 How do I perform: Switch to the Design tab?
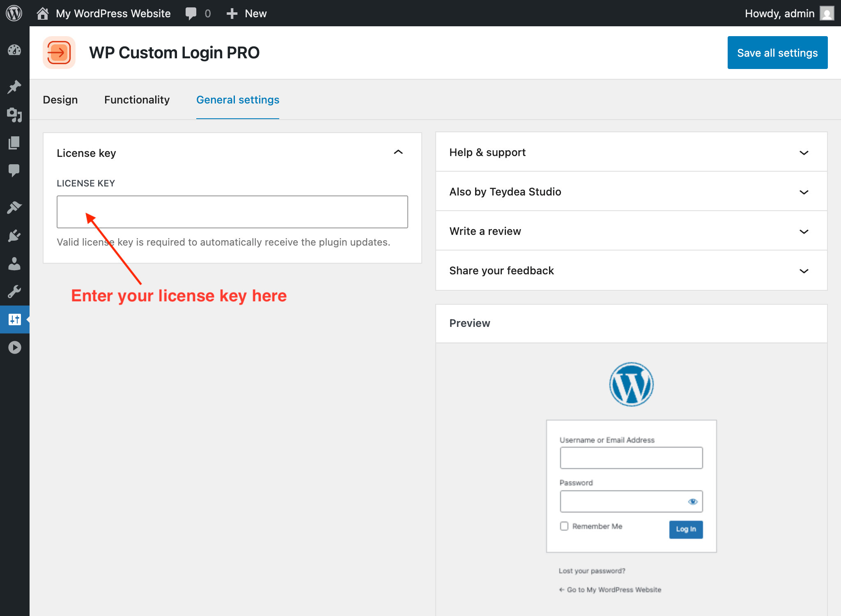pos(60,99)
